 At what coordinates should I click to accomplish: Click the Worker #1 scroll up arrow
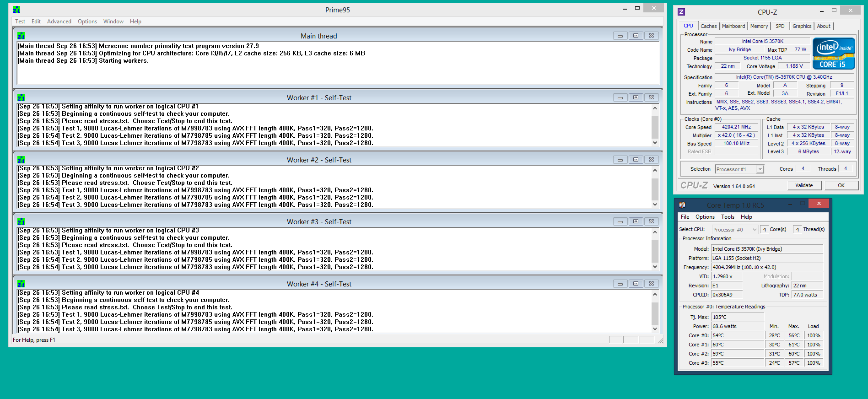(655, 108)
